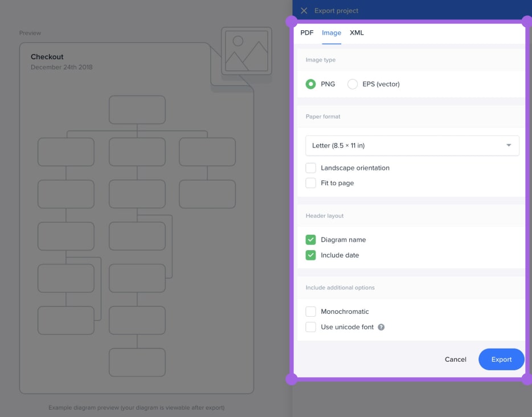
Task: Enable Landscape orientation
Action: pos(311,168)
